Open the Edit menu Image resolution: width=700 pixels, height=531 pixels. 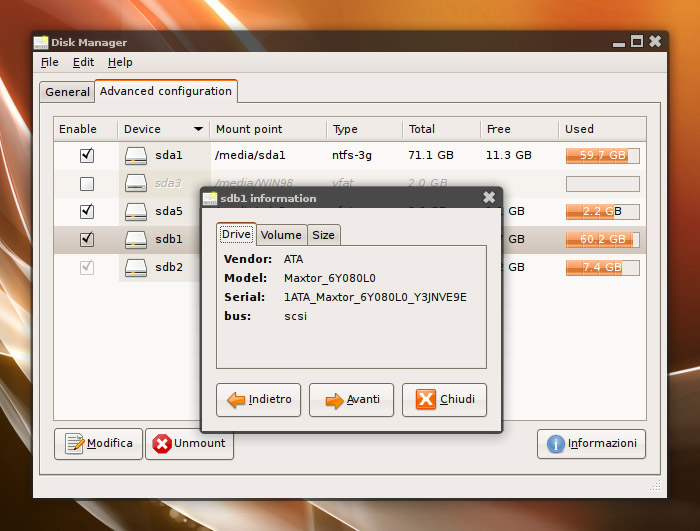(x=83, y=62)
